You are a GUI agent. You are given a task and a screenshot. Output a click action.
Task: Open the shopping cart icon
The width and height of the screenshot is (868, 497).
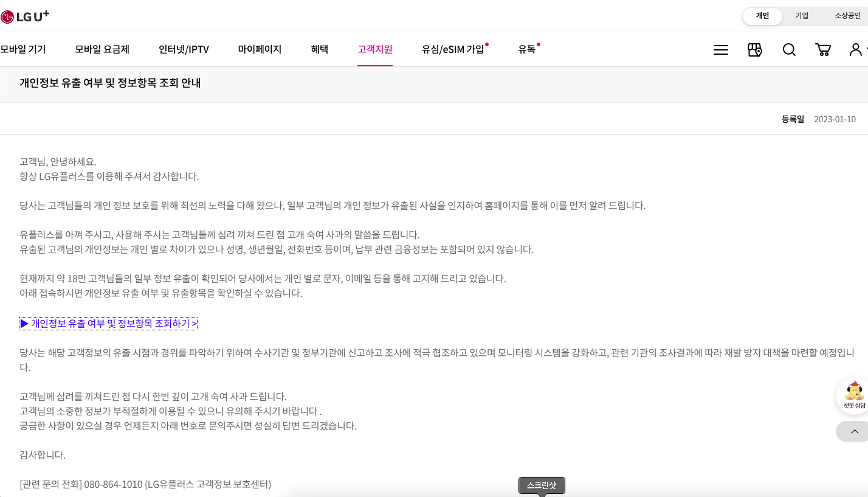[823, 50]
